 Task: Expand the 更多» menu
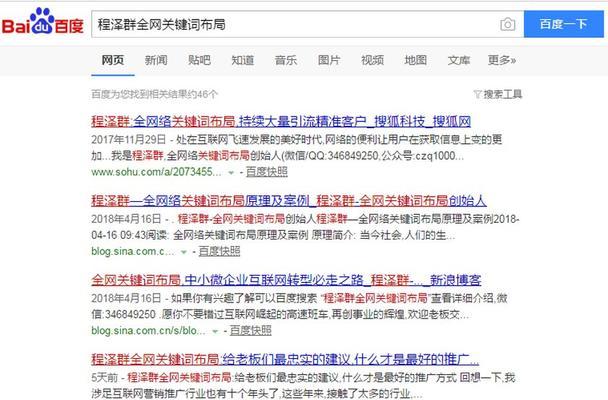(x=502, y=60)
